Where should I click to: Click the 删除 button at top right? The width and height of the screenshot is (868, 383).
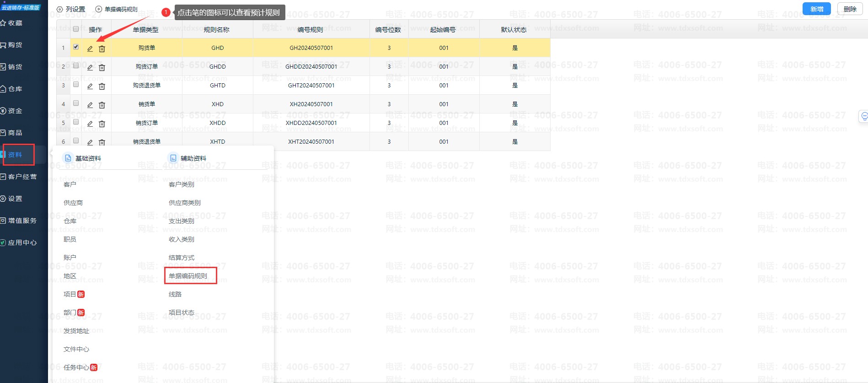[x=850, y=9]
